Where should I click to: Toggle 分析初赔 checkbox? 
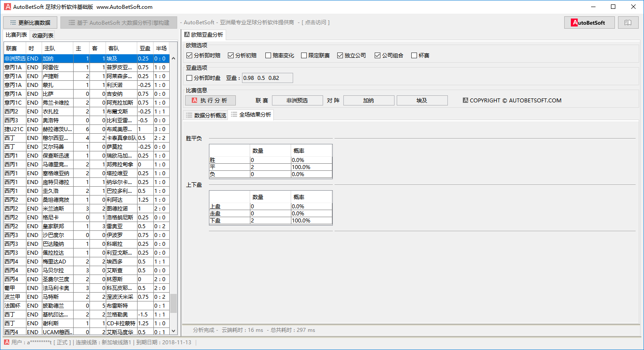(242, 56)
